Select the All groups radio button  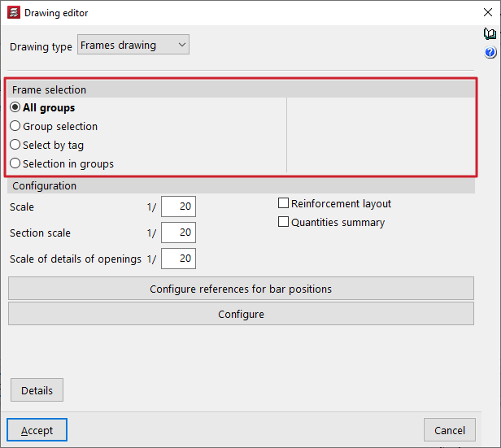tap(15, 107)
